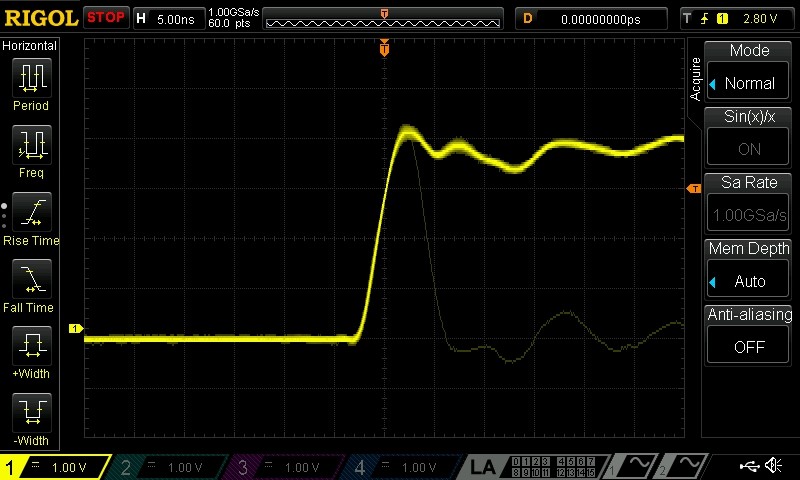Click the trigger level marker on right edge

(694, 189)
